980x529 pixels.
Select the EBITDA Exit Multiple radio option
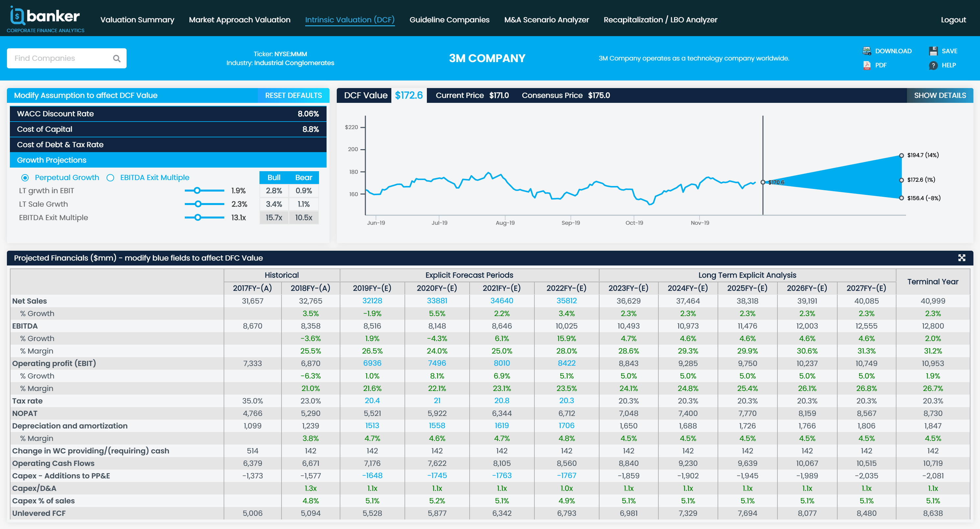110,177
